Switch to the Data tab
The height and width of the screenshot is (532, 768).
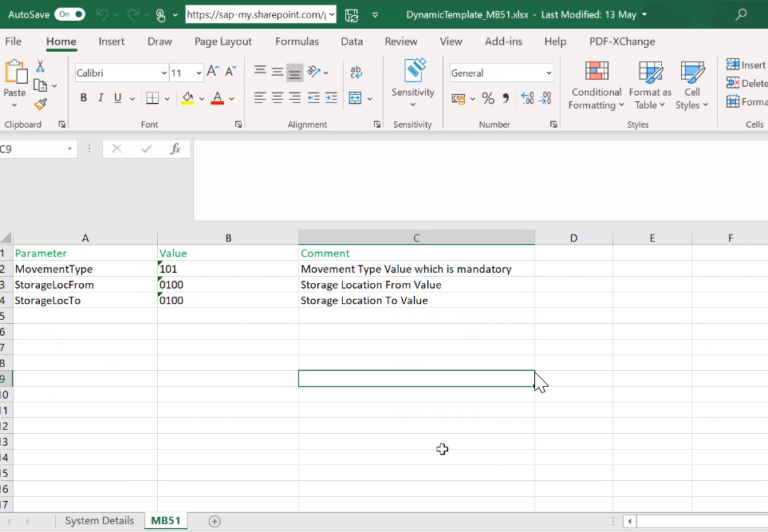click(352, 41)
